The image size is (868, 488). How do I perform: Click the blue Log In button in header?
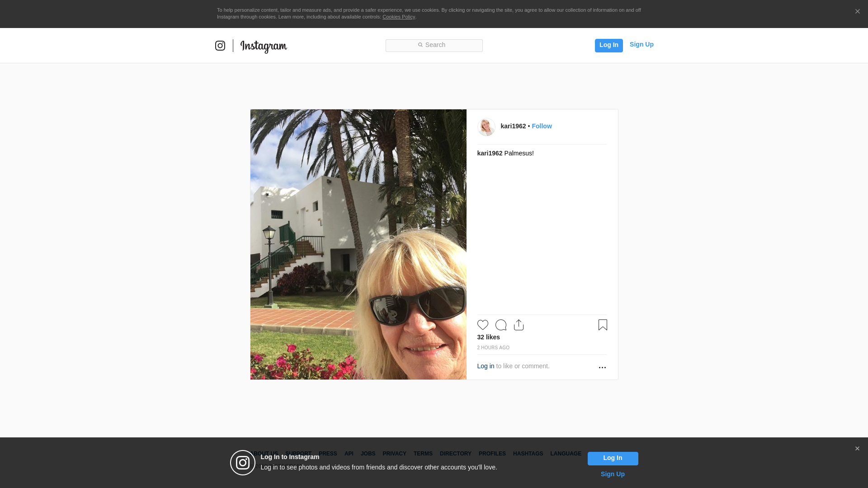[x=609, y=45]
